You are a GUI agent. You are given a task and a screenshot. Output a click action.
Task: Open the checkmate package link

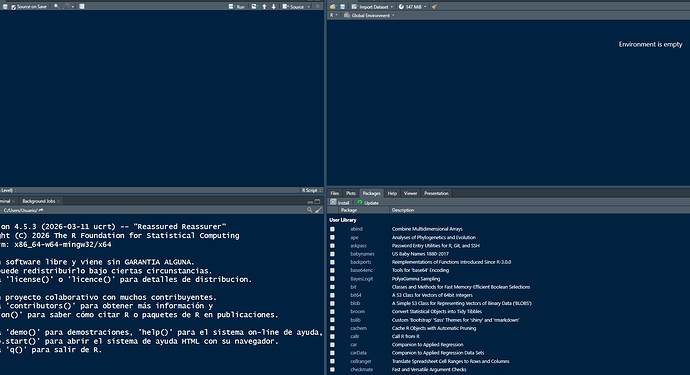point(361,370)
